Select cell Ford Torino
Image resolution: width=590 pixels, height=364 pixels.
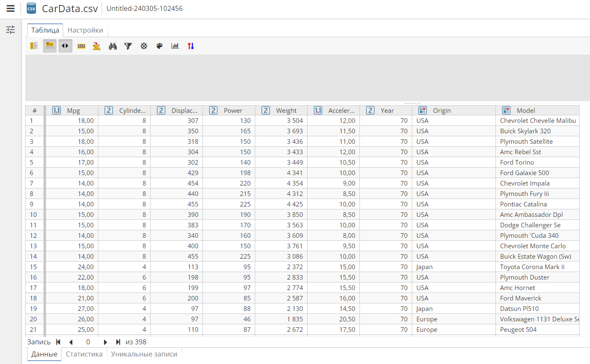(x=538, y=162)
